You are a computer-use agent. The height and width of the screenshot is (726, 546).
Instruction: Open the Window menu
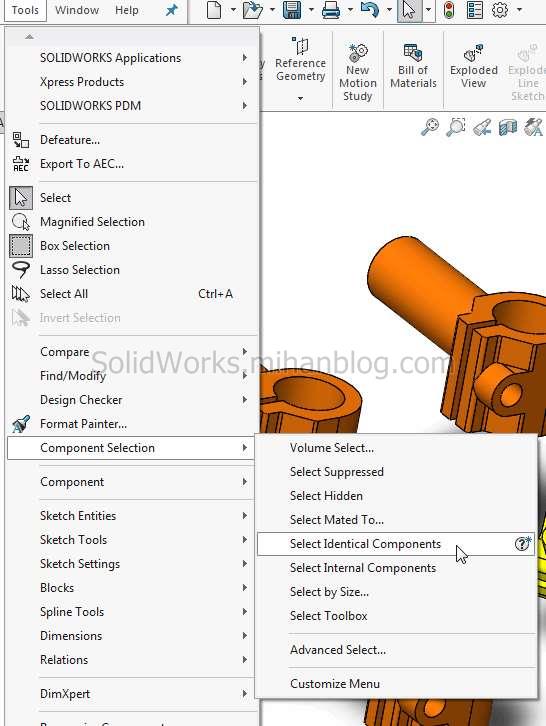(x=77, y=10)
